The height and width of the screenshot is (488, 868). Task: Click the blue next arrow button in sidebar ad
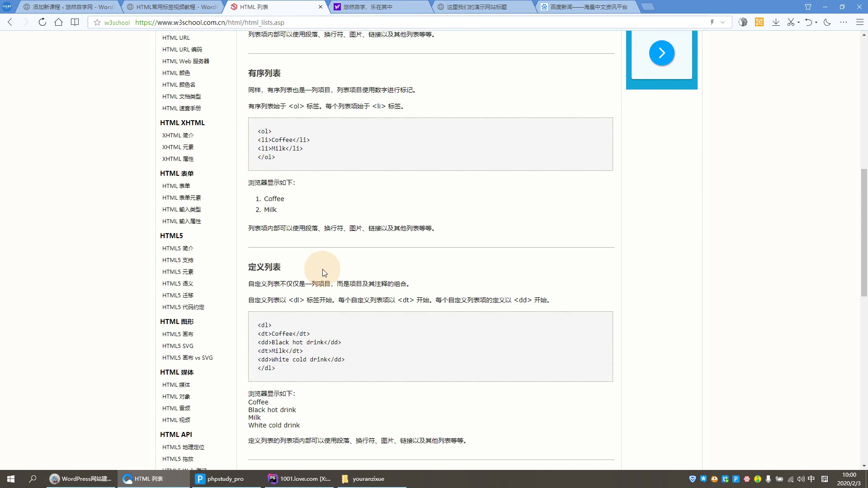(661, 53)
